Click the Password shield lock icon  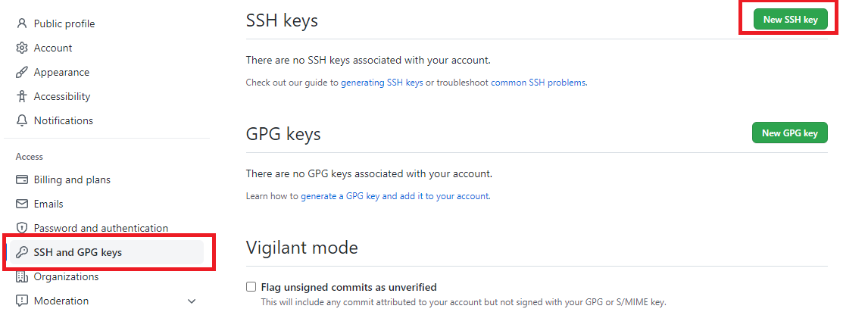click(22, 228)
